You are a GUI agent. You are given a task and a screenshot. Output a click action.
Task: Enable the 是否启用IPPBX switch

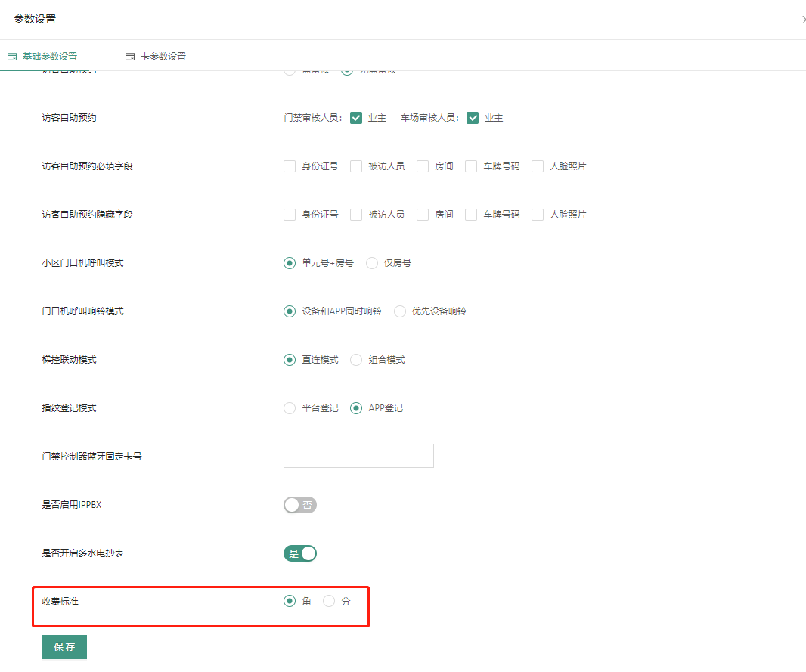tap(300, 505)
